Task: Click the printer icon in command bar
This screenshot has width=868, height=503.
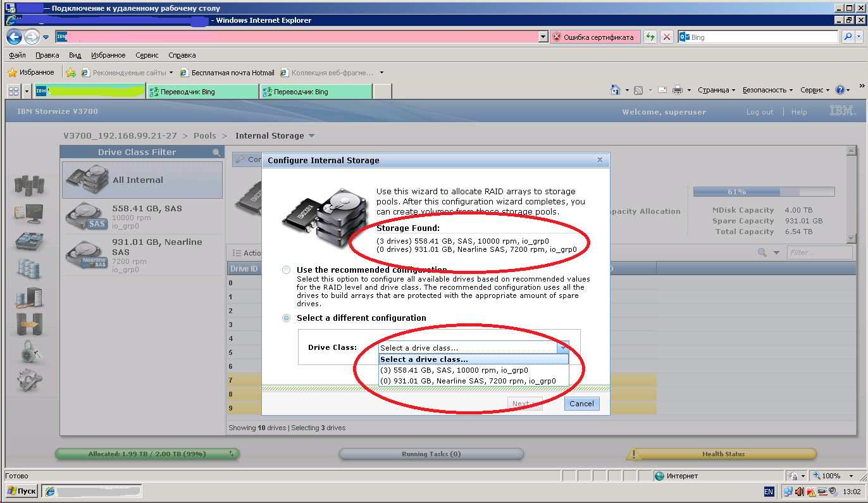Action: pyautogui.click(x=678, y=90)
